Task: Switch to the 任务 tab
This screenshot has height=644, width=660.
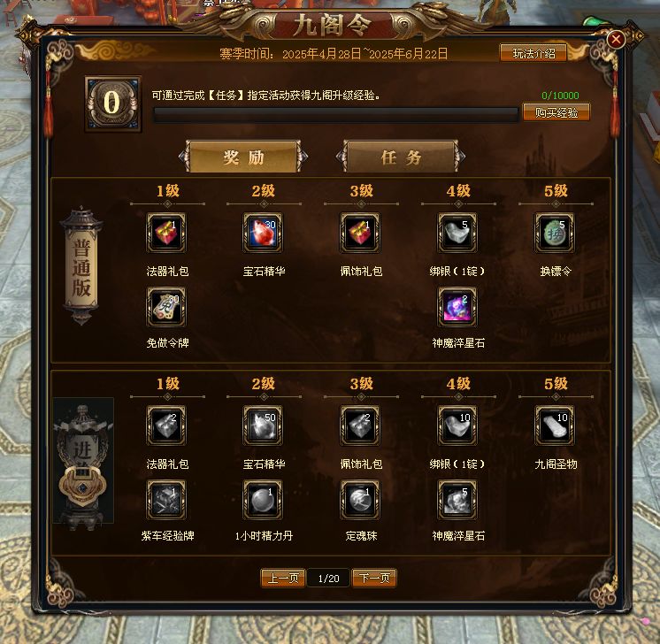Action: (401, 157)
